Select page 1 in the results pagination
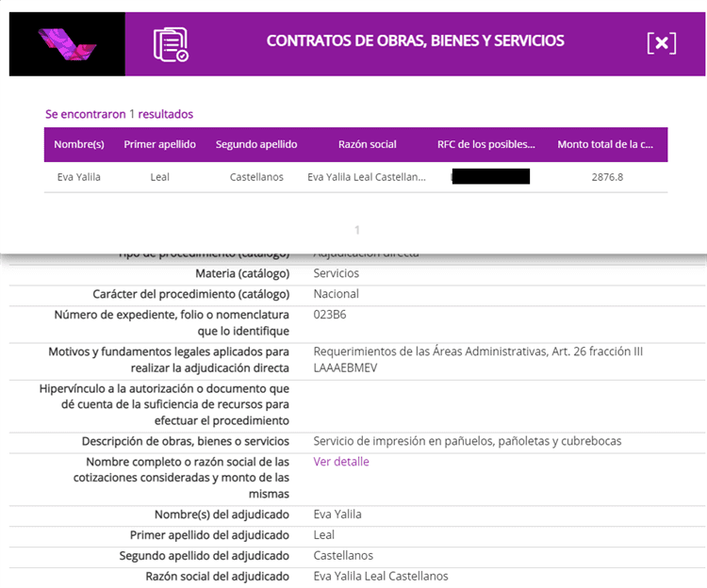Screen dimensions: 707x588 coord(357,230)
